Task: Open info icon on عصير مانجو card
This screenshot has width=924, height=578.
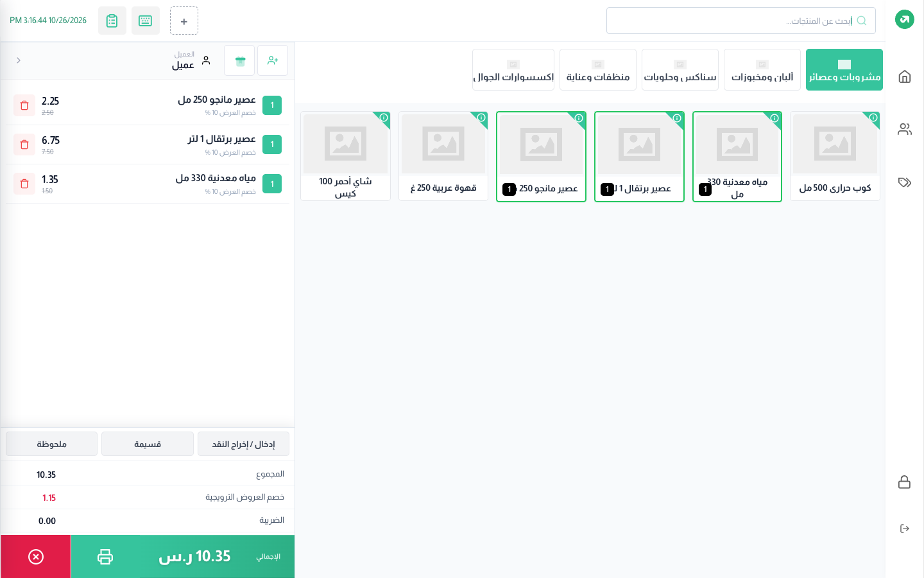Action: coord(579,118)
